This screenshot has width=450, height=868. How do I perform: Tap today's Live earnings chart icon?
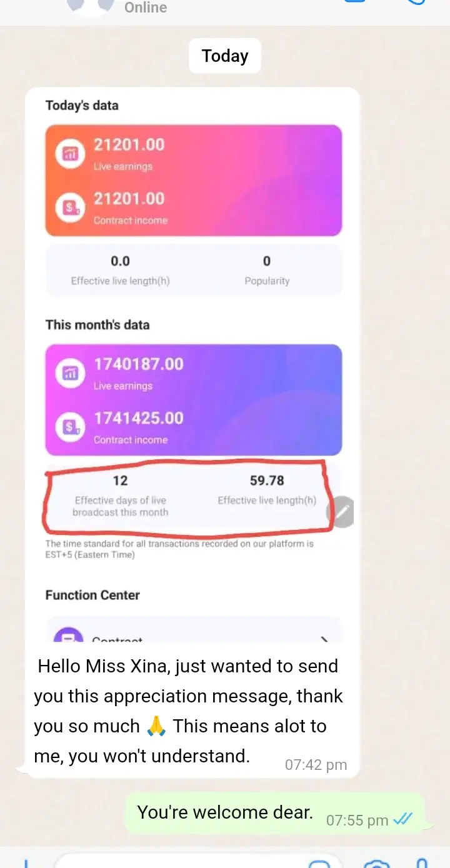coord(71,154)
